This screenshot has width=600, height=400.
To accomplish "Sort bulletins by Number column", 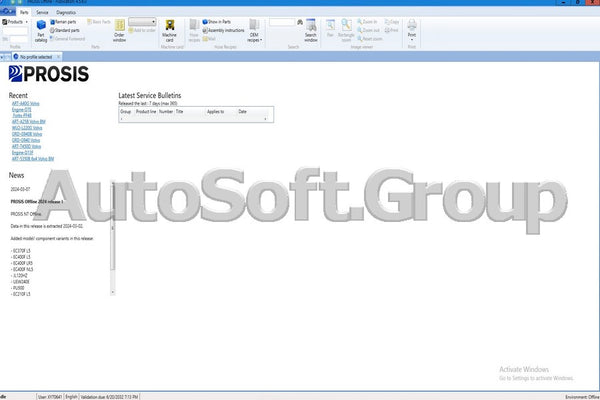I will pos(166,111).
